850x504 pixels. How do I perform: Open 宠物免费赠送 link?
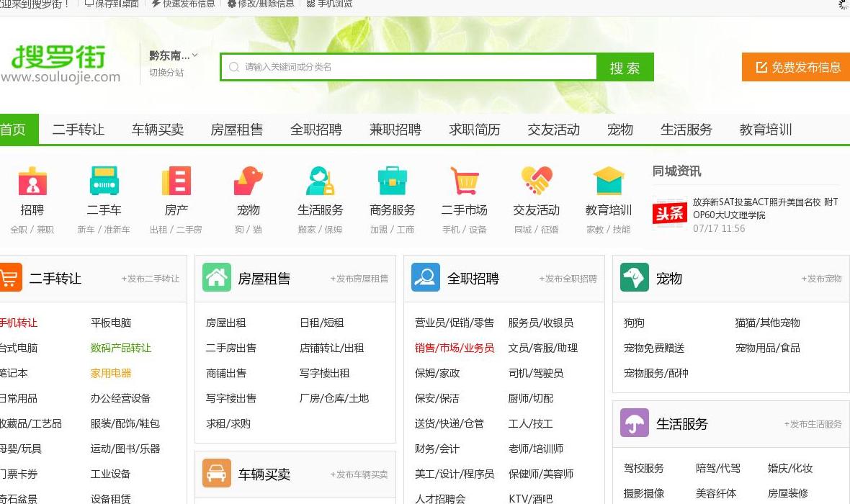(x=654, y=348)
